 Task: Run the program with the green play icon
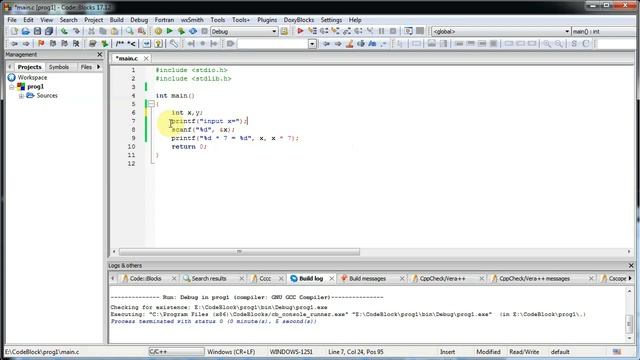pos(169,31)
